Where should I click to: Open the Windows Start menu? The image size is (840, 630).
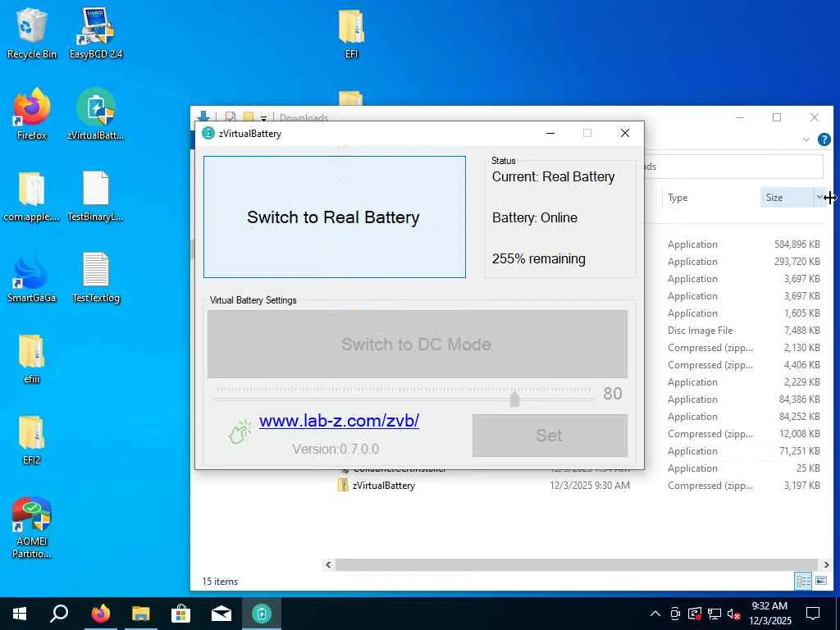pyautogui.click(x=20, y=614)
